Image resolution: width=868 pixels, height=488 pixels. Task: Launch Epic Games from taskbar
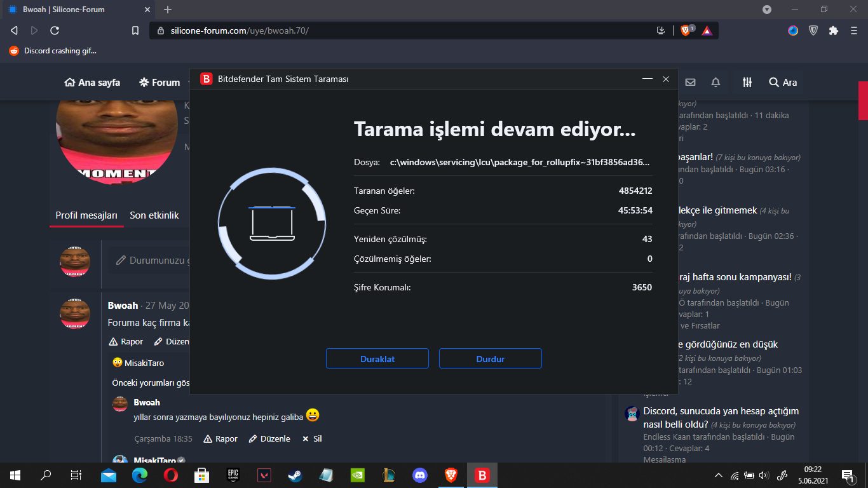(233, 475)
